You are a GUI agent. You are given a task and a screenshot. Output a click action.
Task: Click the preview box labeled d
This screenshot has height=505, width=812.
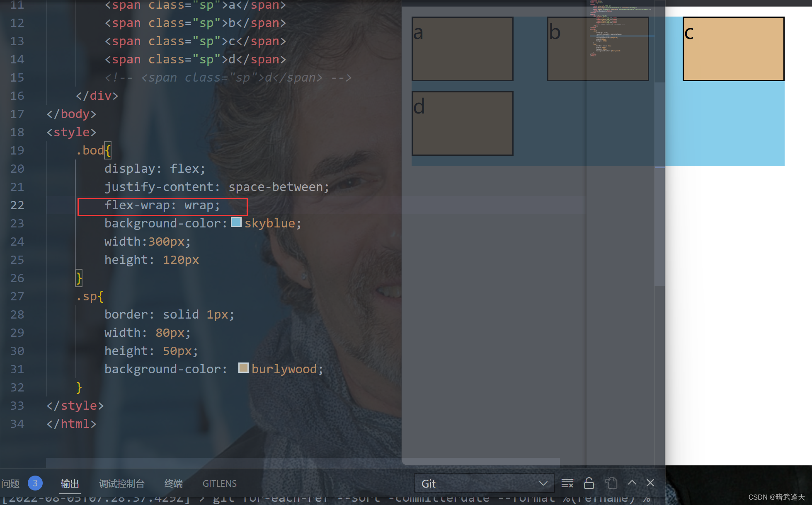(x=462, y=123)
